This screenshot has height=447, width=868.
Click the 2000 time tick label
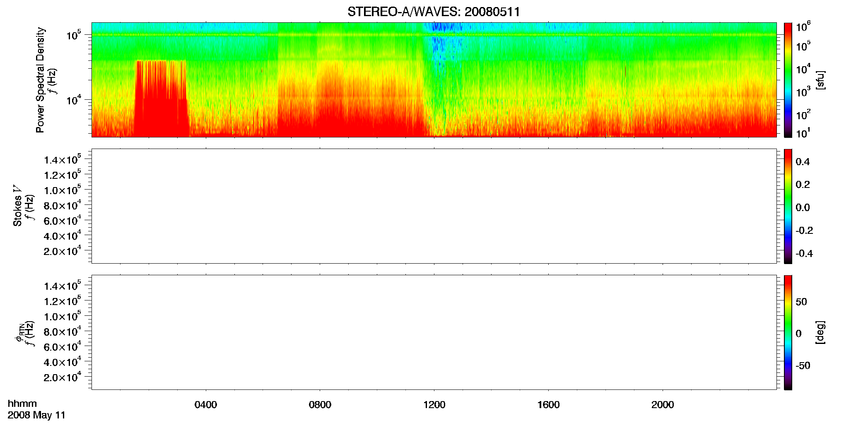[663, 405]
